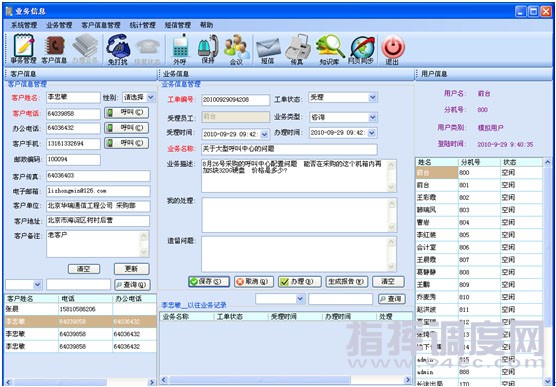Click the 遗留问题 text area
The image size is (556, 387).
coord(299,254)
